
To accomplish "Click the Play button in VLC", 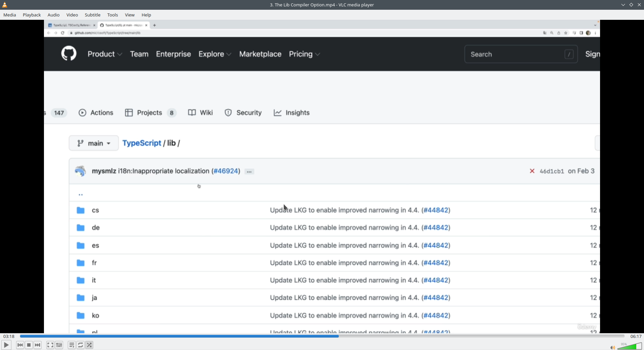I will (x=6, y=345).
